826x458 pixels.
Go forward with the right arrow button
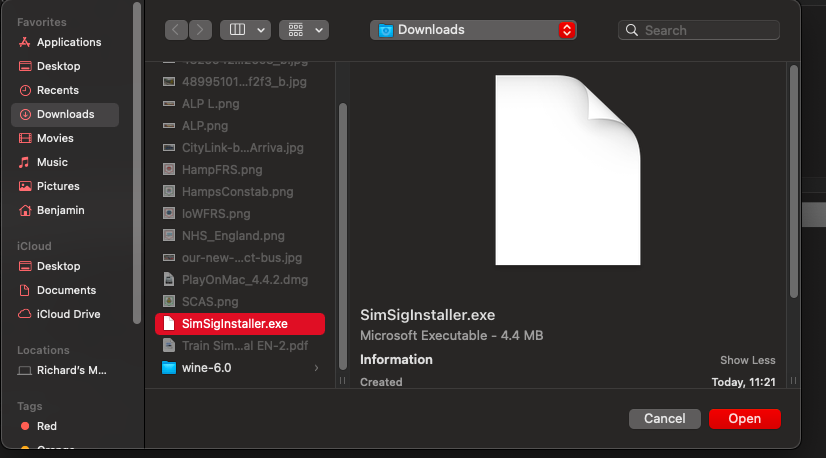[200, 30]
